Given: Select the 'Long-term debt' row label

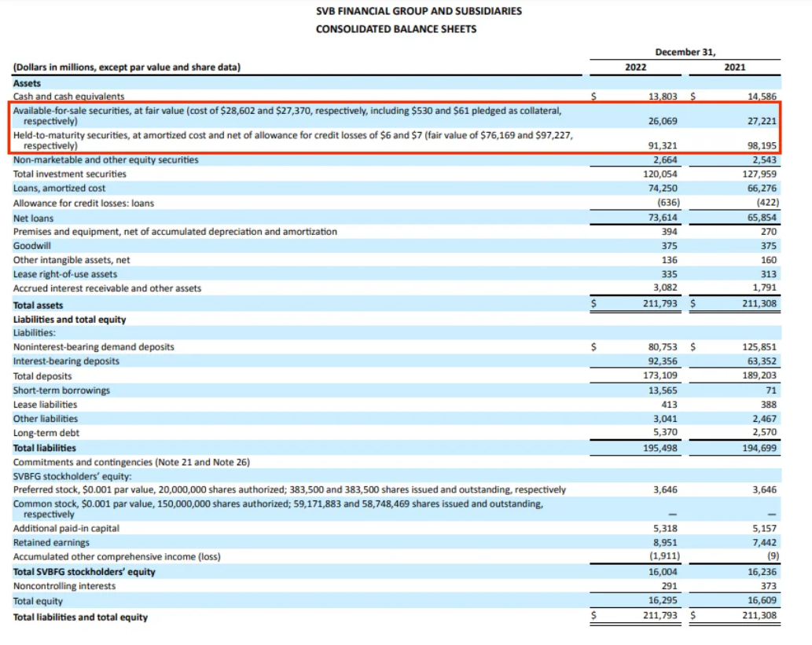Looking at the screenshot, I should tap(46, 433).
